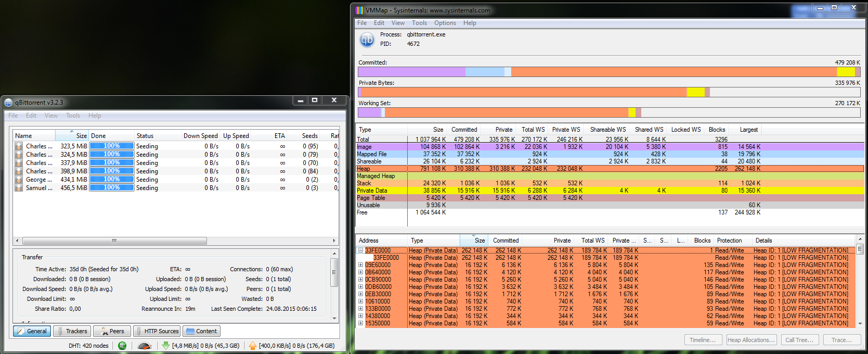Expand the 14380000 address node

360,316
